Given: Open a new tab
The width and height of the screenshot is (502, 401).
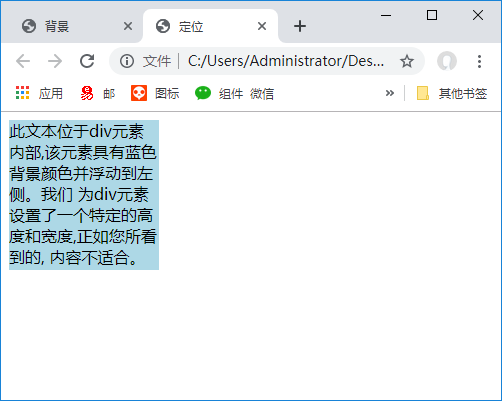Looking at the screenshot, I should coord(300,26).
